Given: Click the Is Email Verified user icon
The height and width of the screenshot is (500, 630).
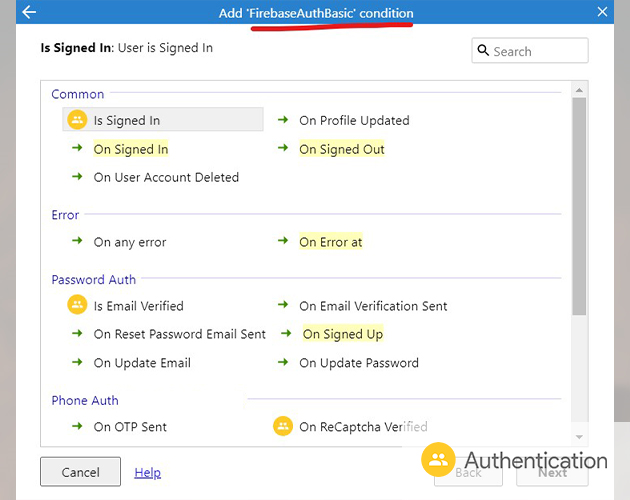Looking at the screenshot, I should coord(77,305).
